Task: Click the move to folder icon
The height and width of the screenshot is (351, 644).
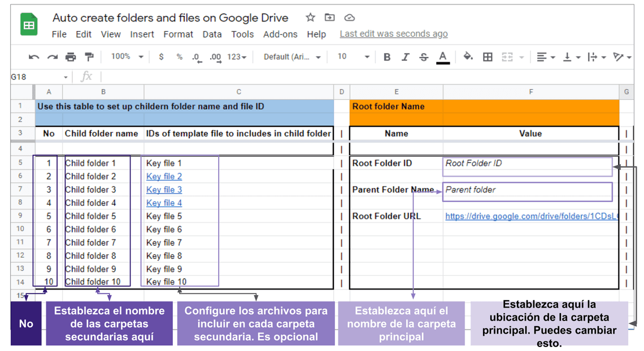Action: coord(330,17)
